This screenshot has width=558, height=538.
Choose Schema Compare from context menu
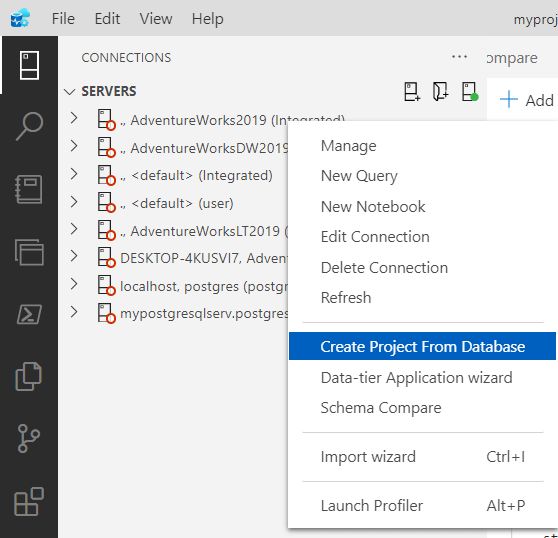pos(422,408)
